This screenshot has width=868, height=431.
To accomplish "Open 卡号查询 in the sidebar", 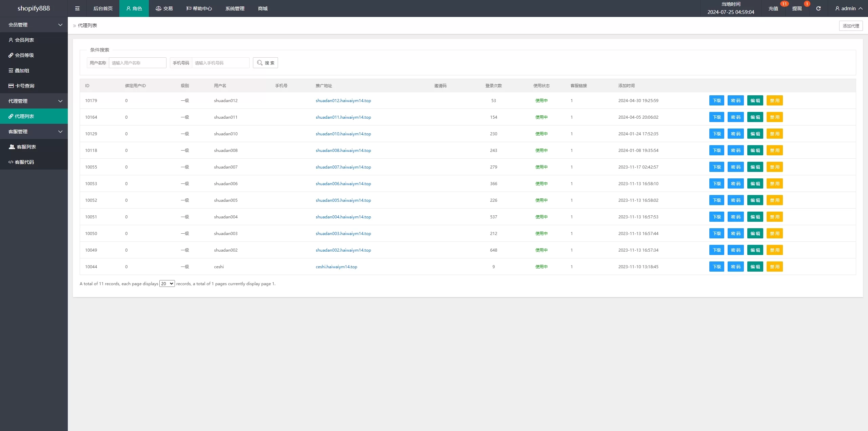I will click(24, 86).
